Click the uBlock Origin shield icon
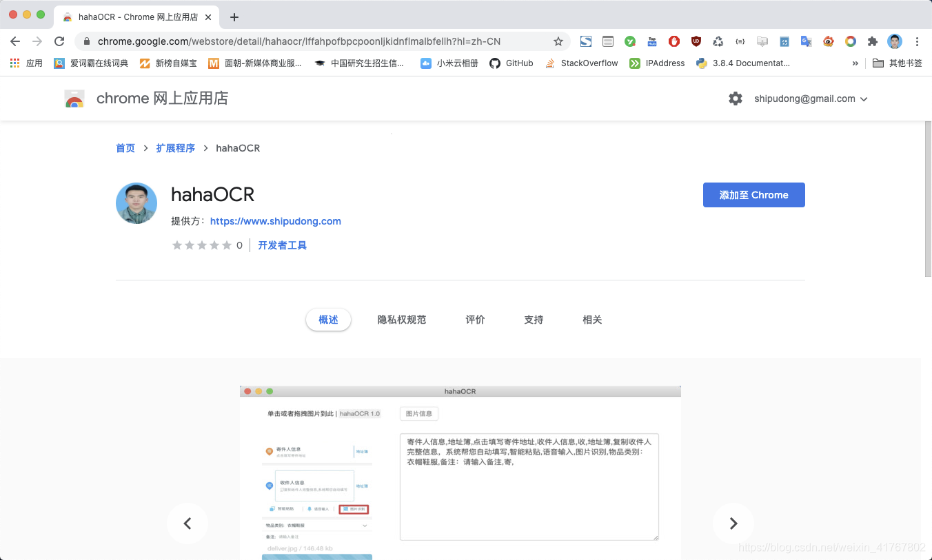Image resolution: width=932 pixels, height=560 pixels. pos(696,41)
